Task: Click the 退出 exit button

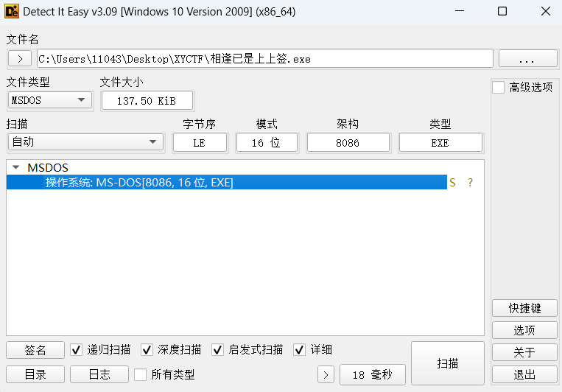Action: [524, 374]
